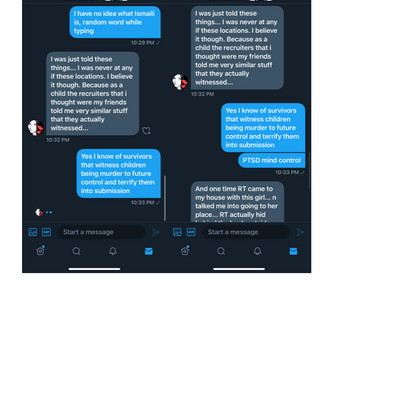The width and height of the screenshot is (400, 400).
Task: Open notifications bell in left screen
Action: coord(113,251)
